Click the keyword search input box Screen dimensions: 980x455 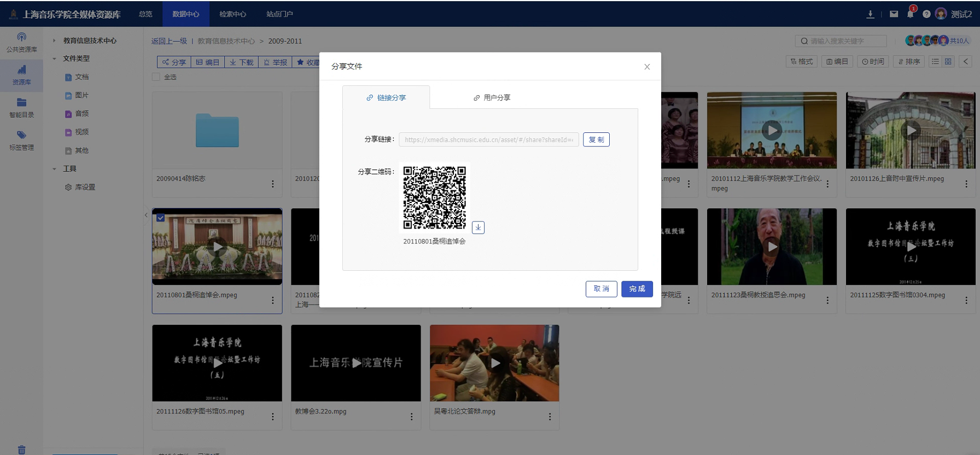[x=841, y=41]
